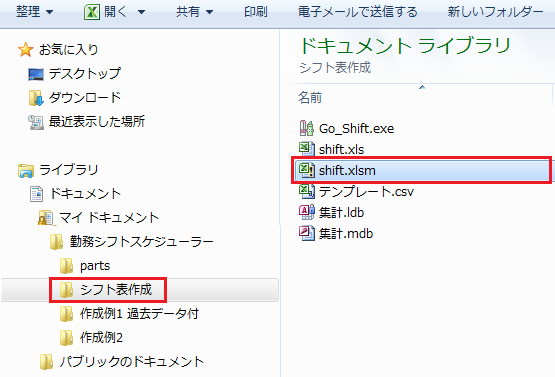This screenshot has width=555, height=377.
Task: Click the parts folder icon
Action: 67,266
